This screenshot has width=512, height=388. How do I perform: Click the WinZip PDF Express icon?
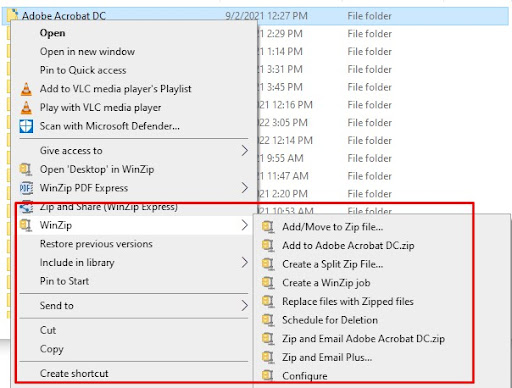click(x=26, y=188)
